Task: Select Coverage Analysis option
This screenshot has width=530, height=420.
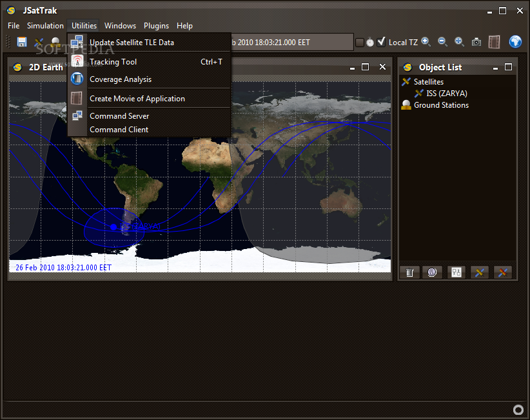Action: 150,79
